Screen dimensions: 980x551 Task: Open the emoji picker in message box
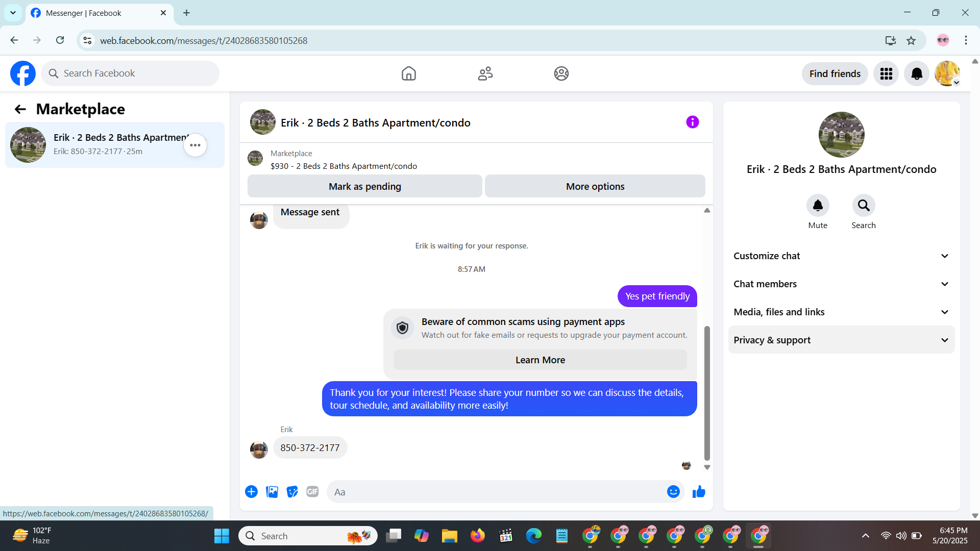pos(673,492)
